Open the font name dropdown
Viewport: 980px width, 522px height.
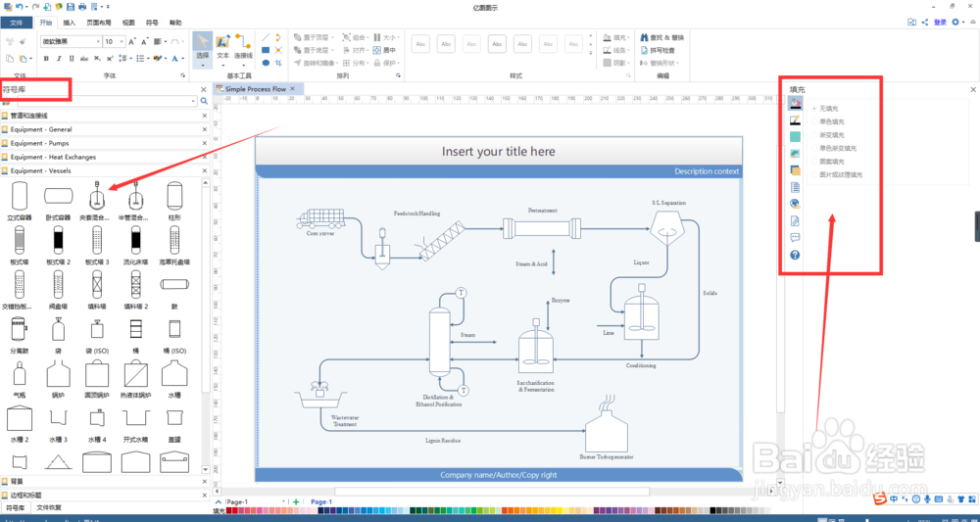71,42
